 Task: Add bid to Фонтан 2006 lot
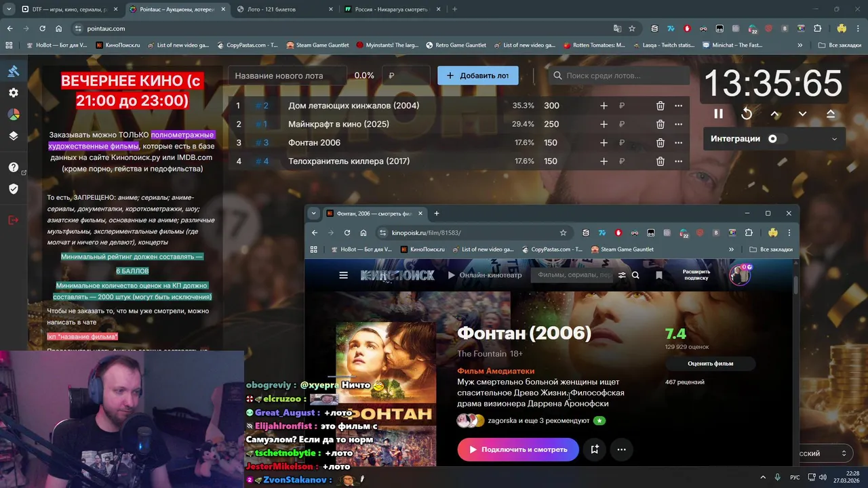[604, 142]
